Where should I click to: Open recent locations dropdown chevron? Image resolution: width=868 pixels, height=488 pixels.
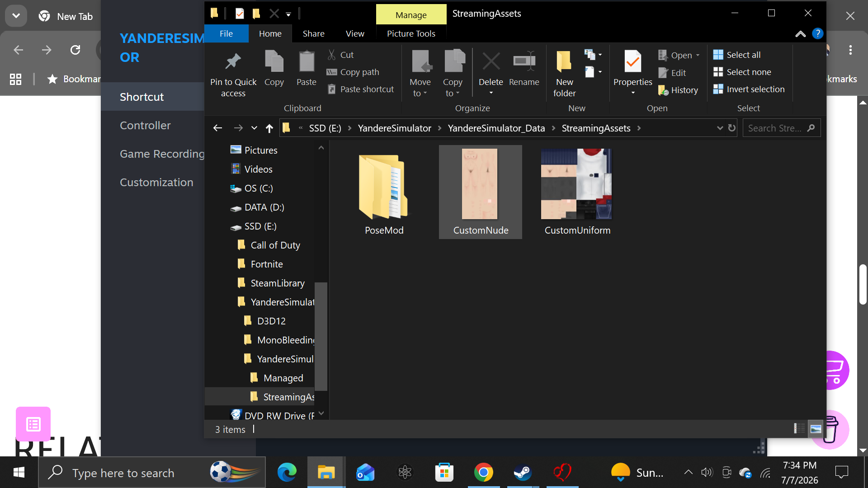(254, 128)
